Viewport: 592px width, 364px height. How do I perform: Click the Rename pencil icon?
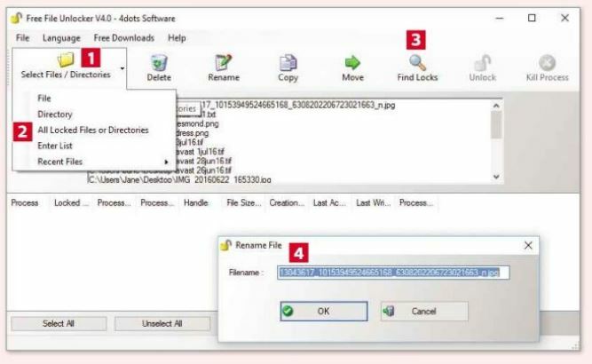pos(223,63)
